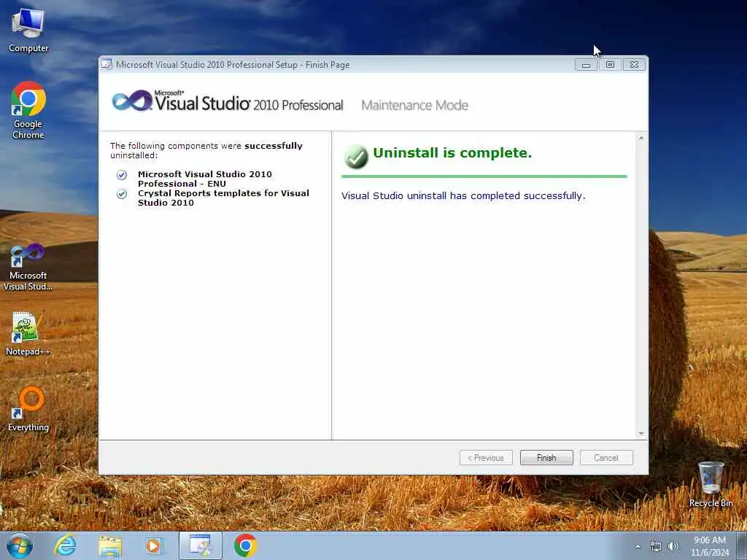
Task: Select the Microsoft Visual Studio desktop shortcut
Action: click(28, 267)
